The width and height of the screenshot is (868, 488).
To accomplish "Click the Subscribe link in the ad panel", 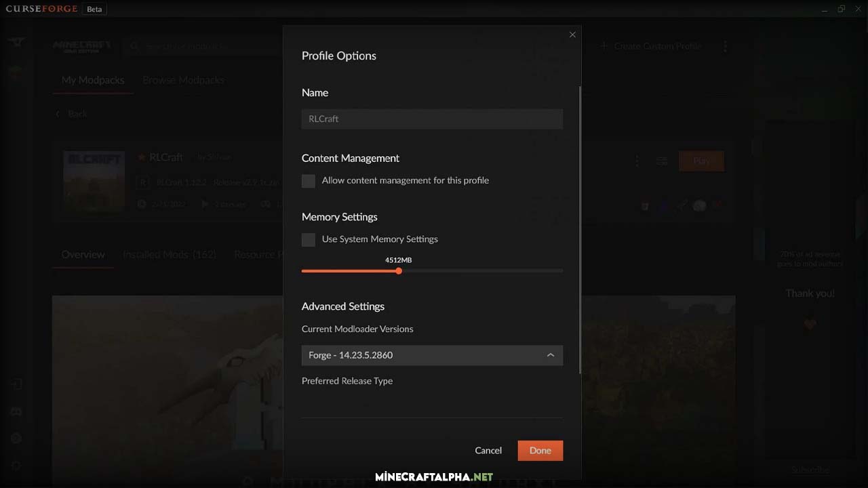I will [810, 469].
